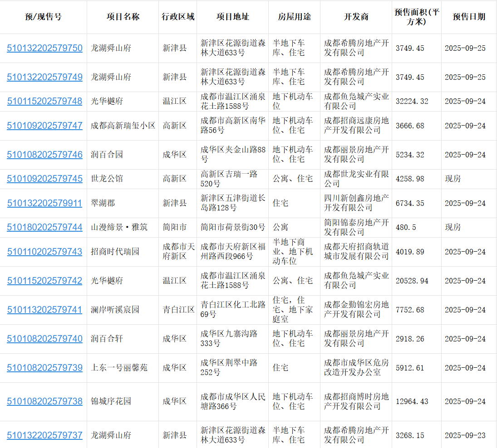Open license link 510115202579748

44,101
